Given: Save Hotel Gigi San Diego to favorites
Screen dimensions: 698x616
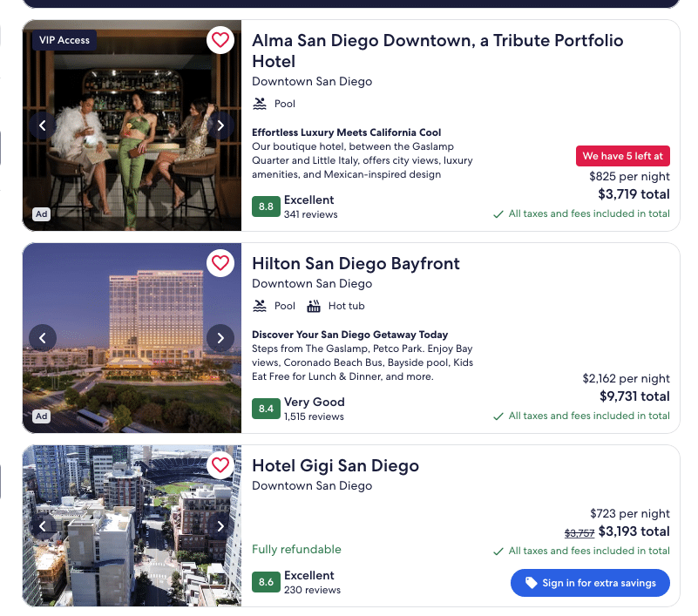Looking at the screenshot, I should tap(220, 465).
